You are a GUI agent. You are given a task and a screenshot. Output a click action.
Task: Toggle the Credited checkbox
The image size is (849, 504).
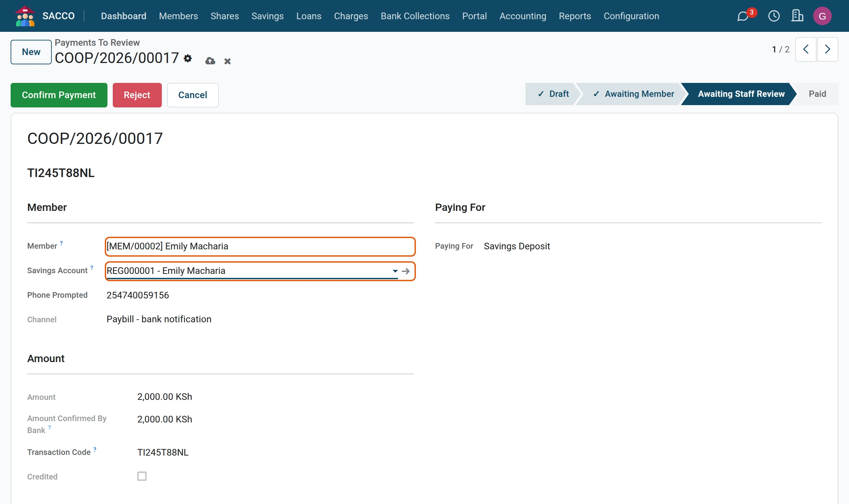[x=142, y=476]
